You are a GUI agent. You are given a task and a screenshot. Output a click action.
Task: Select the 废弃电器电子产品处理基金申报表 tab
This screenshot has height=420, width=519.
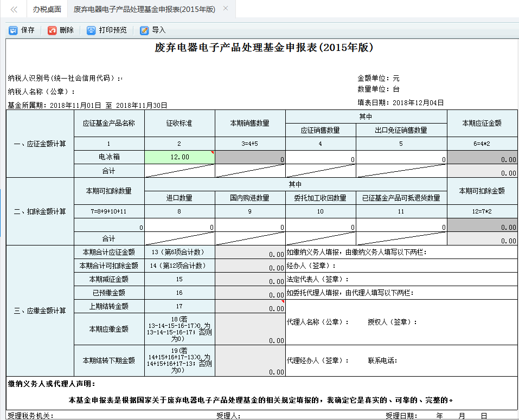click(144, 9)
